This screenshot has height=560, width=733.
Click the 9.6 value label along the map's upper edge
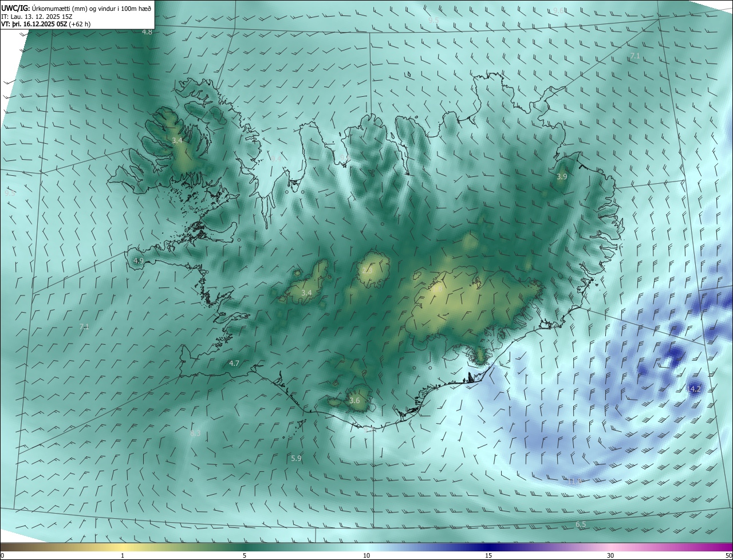558,11
